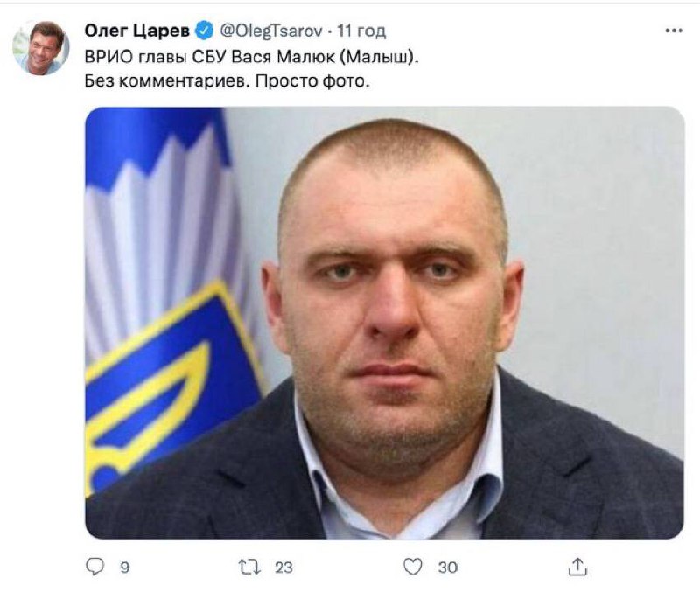Click the display name Олег Царев
700x592 pixels.
[x=137, y=31]
